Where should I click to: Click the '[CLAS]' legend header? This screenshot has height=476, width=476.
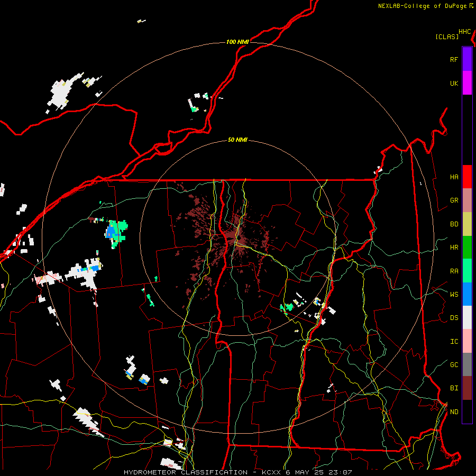(x=447, y=36)
